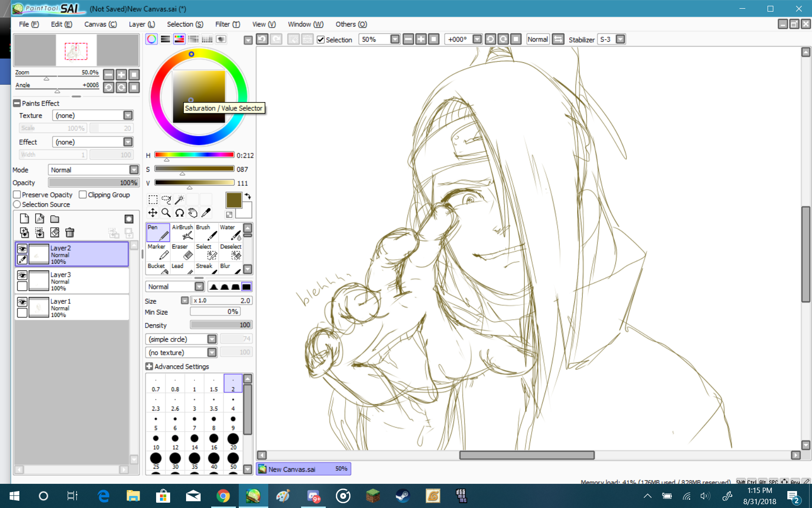Select the eyedropper color picker tool
This screenshot has height=508, width=812.
[x=206, y=212]
